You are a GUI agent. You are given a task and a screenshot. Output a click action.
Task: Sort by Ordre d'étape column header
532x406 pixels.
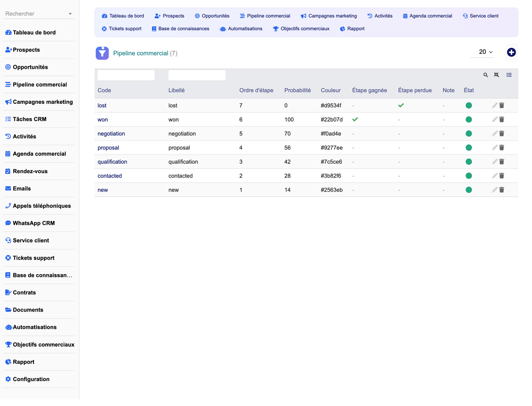coord(256,90)
